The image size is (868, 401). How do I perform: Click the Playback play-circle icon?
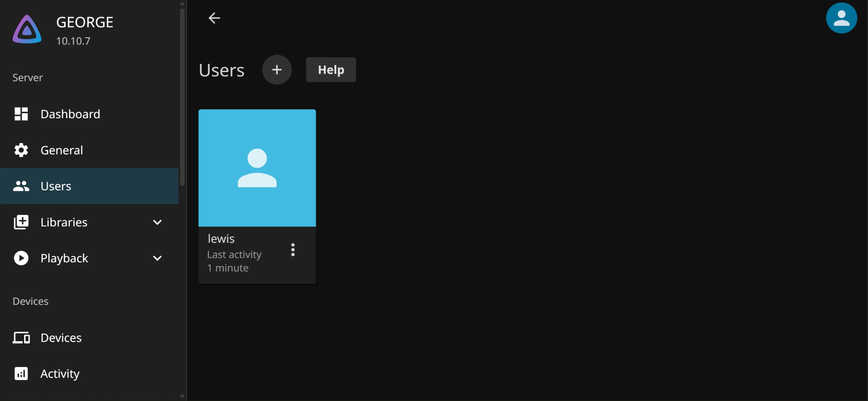tap(21, 258)
